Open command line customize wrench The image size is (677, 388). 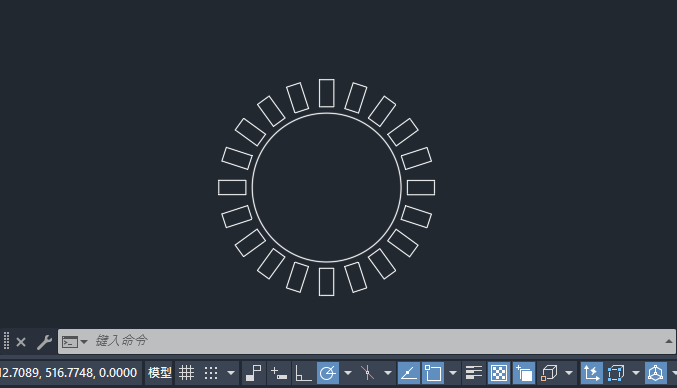[44, 342]
